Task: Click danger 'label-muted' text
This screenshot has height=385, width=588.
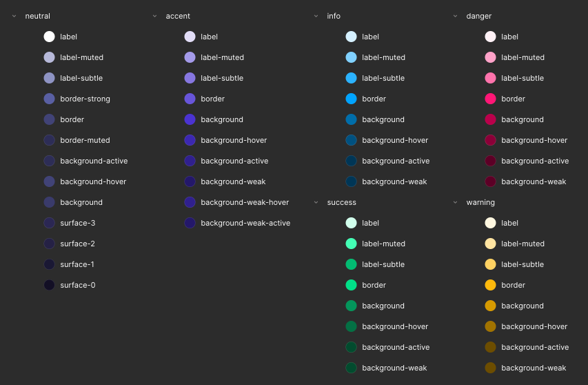Action: click(523, 57)
